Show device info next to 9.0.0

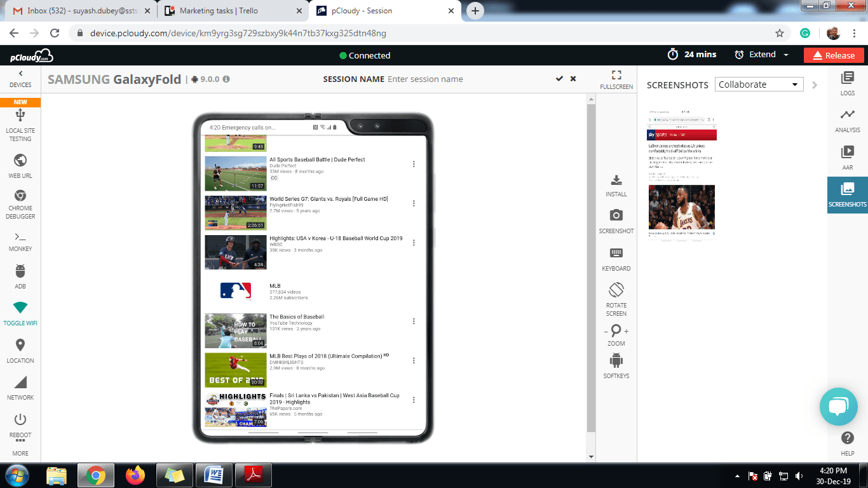coord(226,79)
